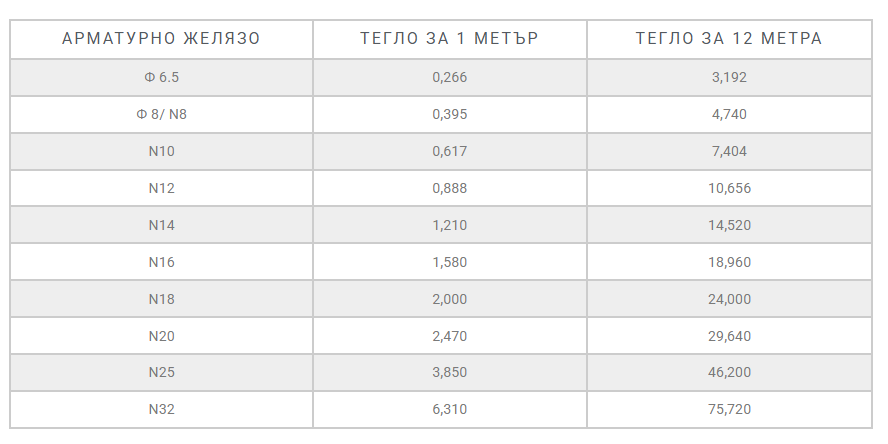Click the N18 row label
Screen dimensions: 888x444
point(161,299)
